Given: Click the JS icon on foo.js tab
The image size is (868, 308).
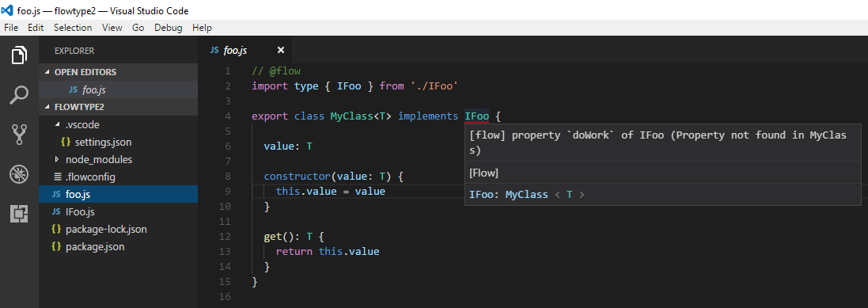Looking at the screenshot, I should [214, 51].
